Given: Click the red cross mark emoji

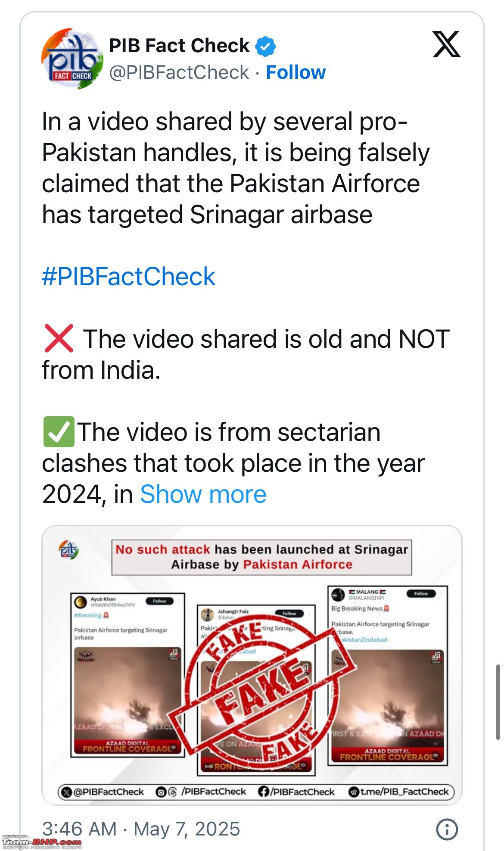Looking at the screenshot, I should coord(59,339).
